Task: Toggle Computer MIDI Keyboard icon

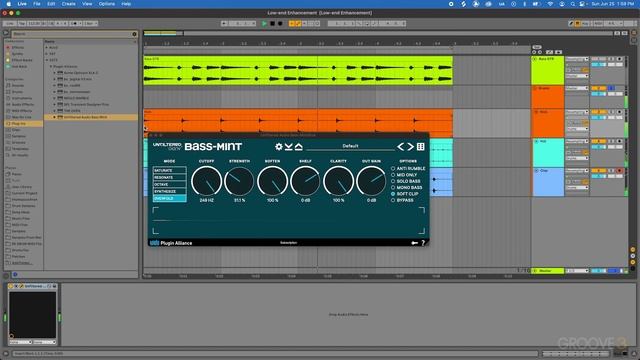Action: click(578, 24)
